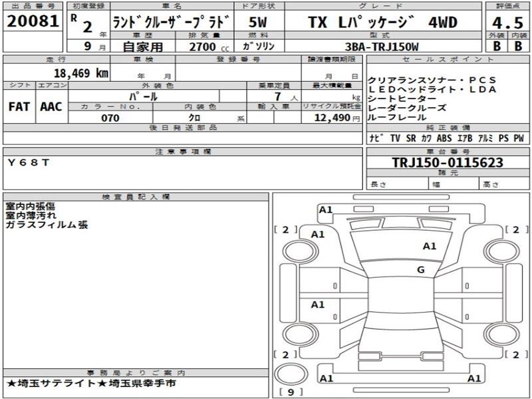Select engine displacement 2700 cc
This screenshot has width=532, height=399.
click(209, 47)
